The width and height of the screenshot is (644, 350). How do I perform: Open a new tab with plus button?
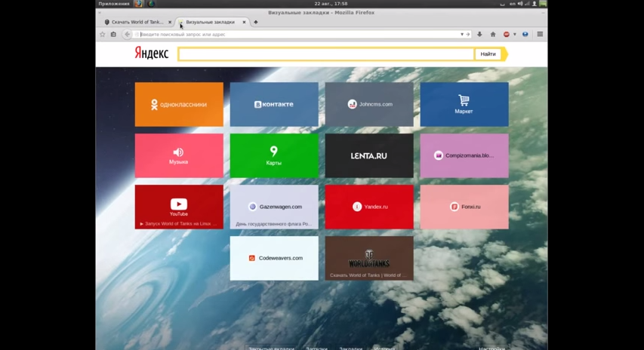coord(255,22)
